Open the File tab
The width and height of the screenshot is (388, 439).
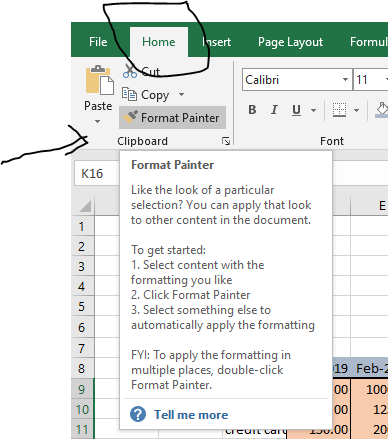pyautogui.click(x=98, y=42)
